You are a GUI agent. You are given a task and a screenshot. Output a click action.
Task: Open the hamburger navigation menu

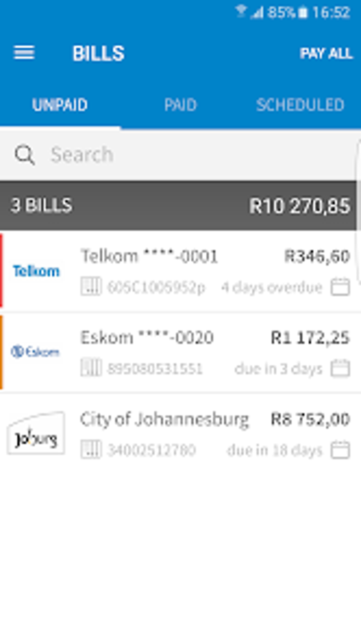click(24, 53)
